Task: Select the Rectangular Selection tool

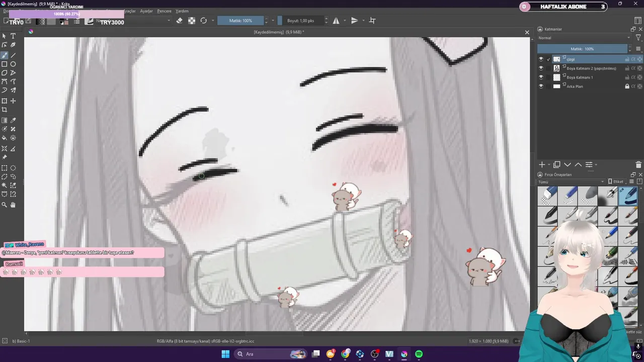Action: 5,168
